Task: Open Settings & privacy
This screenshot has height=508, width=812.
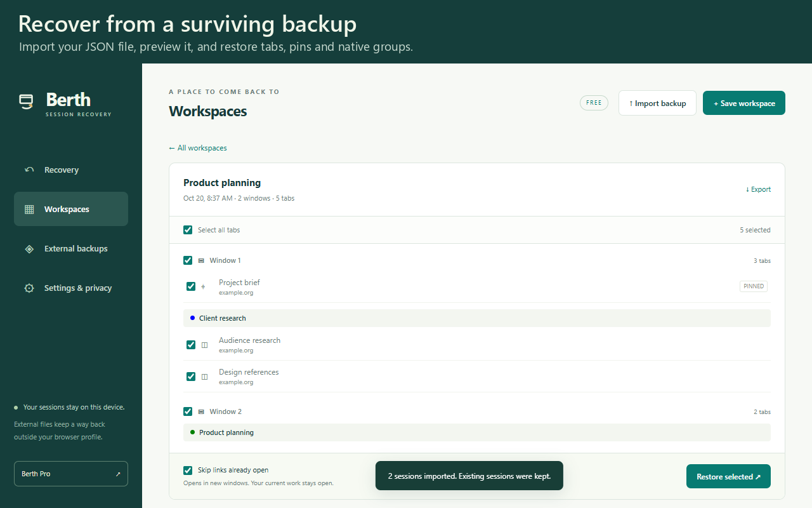Action: click(71, 288)
